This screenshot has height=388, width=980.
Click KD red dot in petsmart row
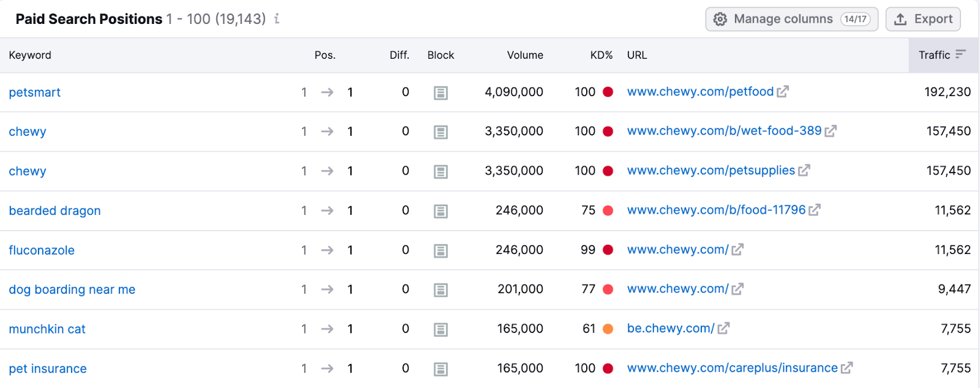click(608, 92)
